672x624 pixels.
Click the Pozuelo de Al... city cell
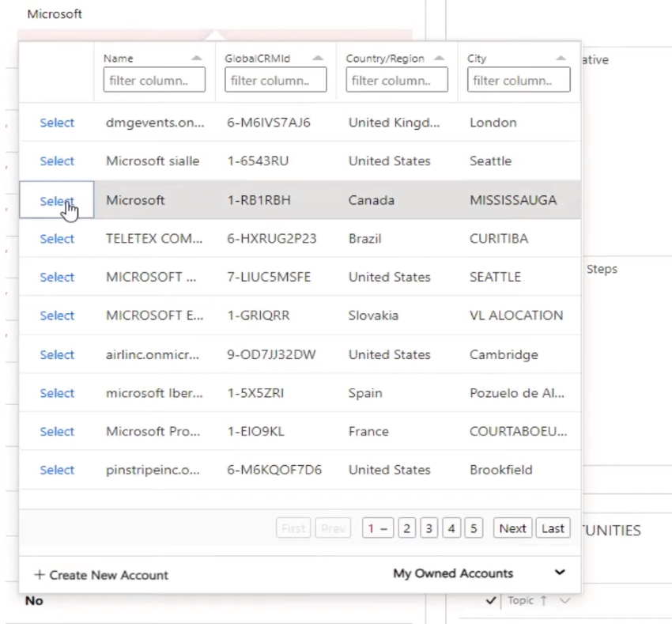[517, 393]
